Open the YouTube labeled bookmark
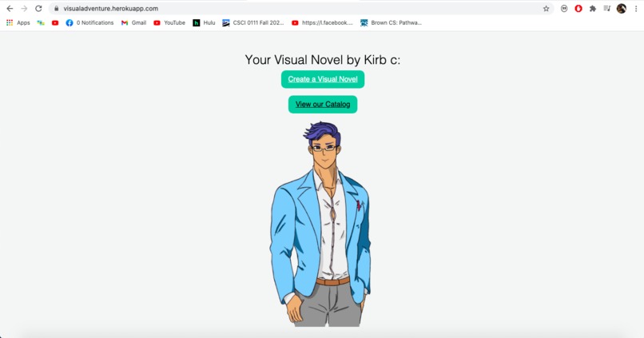644x338 pixels. coord(169,23)
